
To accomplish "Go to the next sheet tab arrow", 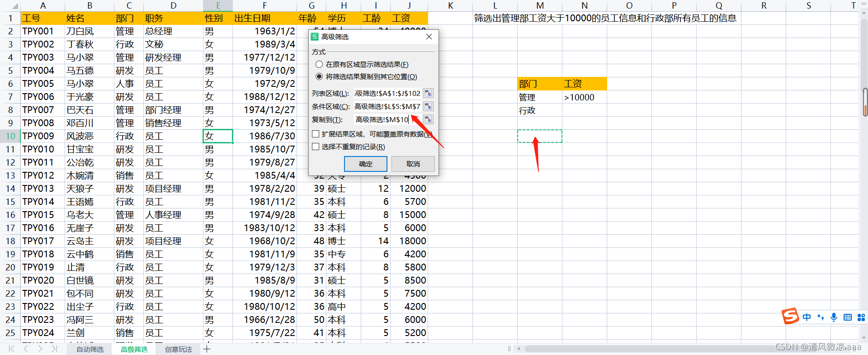I will pos(40,349).
